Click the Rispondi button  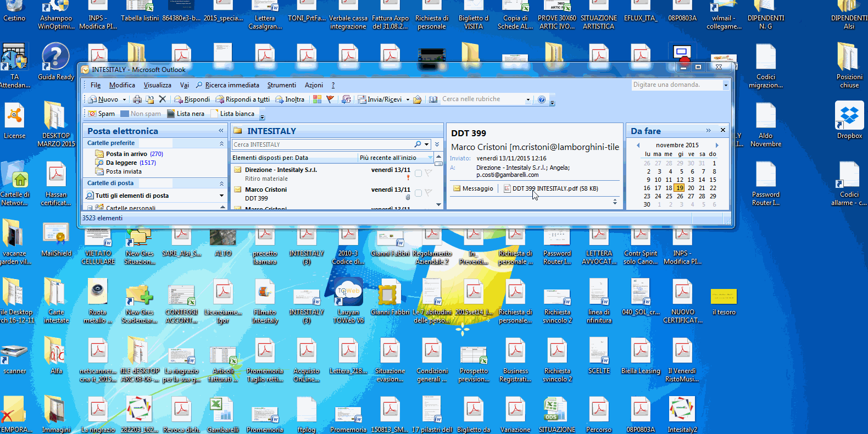coord(192,99)
